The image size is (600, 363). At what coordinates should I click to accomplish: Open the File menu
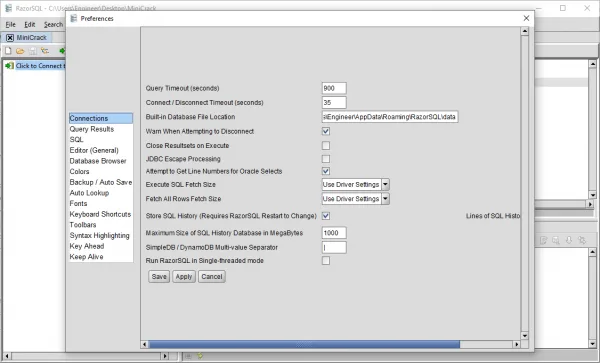(10, 24)
